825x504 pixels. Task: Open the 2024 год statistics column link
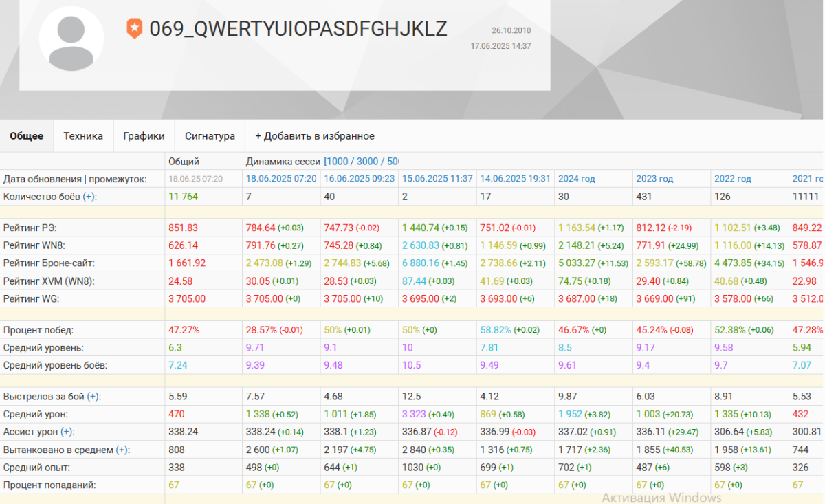point(577,179)
